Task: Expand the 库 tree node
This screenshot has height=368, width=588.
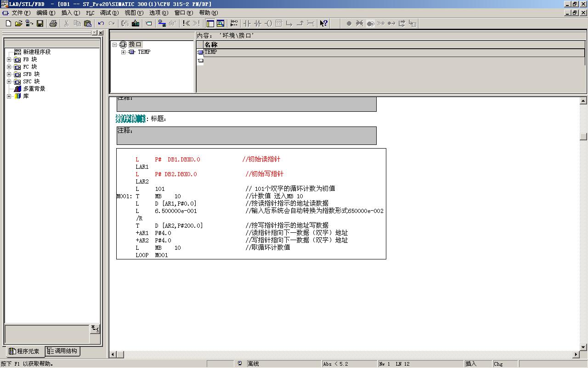Action: click(9, 96)
